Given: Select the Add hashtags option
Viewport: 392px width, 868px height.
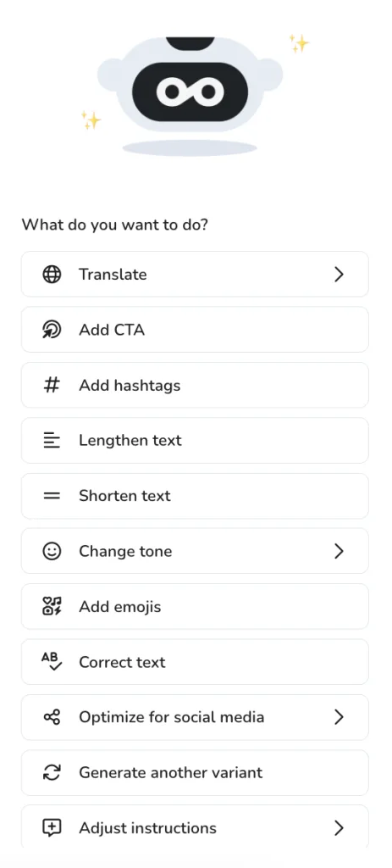Looking at the screenshot, I should 196,386.
